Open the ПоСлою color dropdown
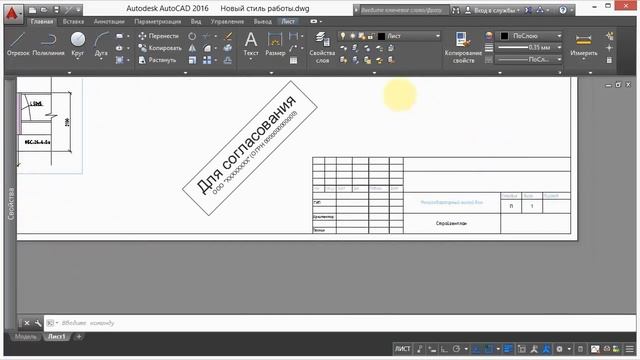640x360 pixels. coord(559,36)
